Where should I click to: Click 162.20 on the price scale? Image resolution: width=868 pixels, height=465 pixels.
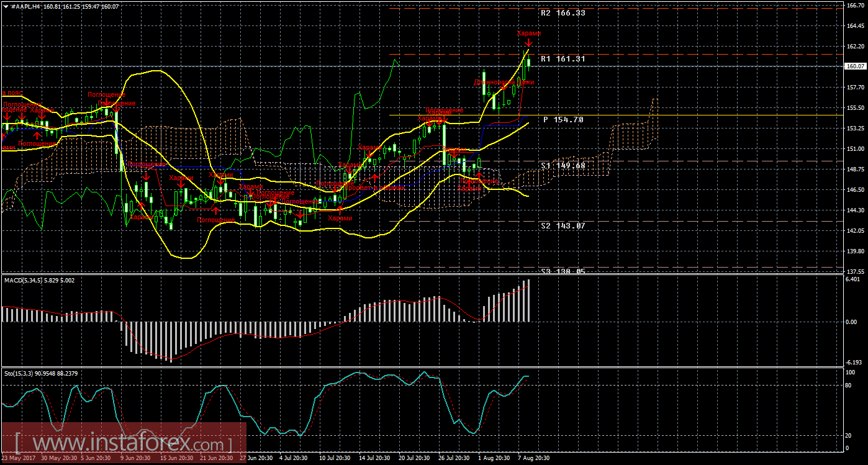point(856,47)
